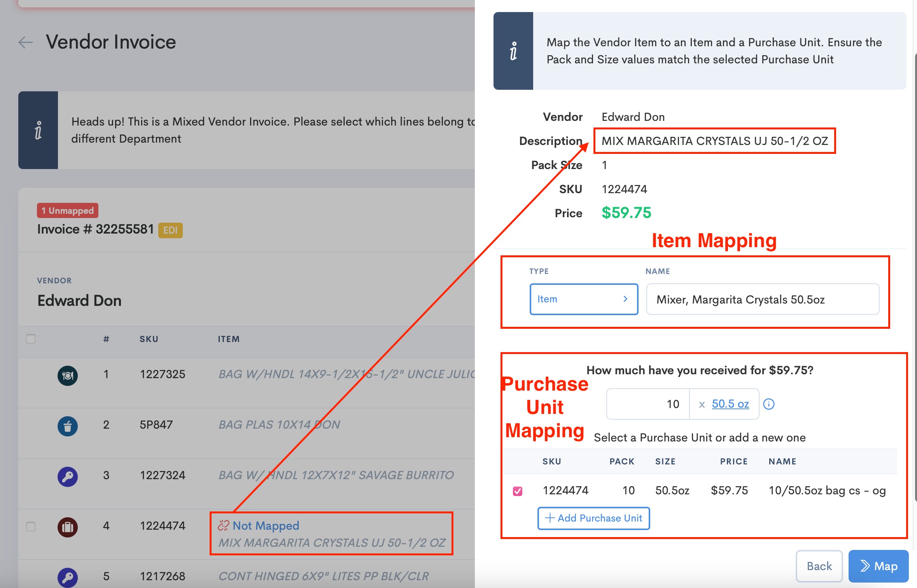Click the luggage icon on row 4

point(68,527)
